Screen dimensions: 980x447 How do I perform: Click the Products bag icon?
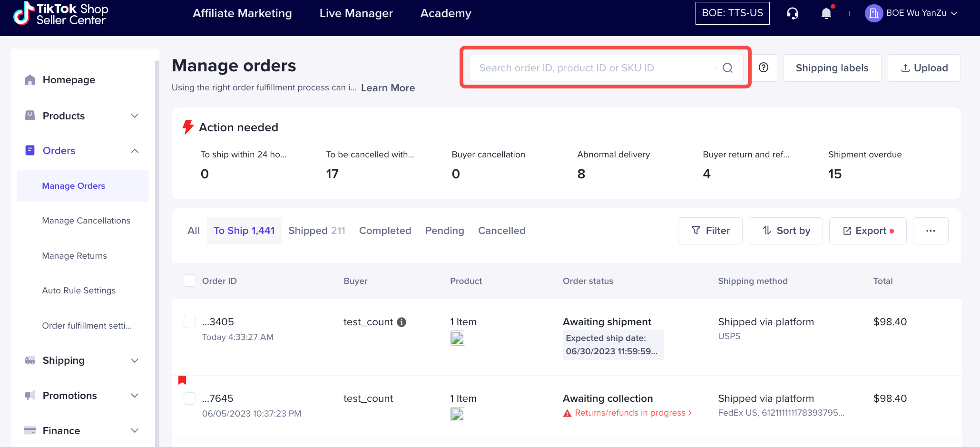(30, 116)
